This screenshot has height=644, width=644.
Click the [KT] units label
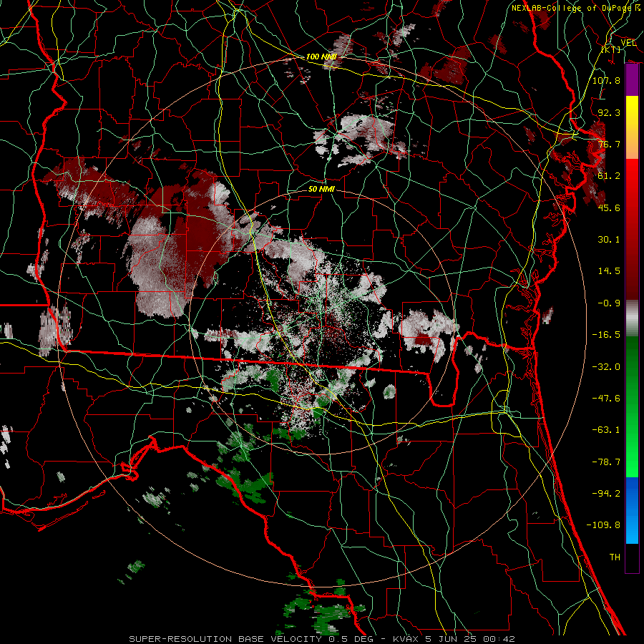611,49
